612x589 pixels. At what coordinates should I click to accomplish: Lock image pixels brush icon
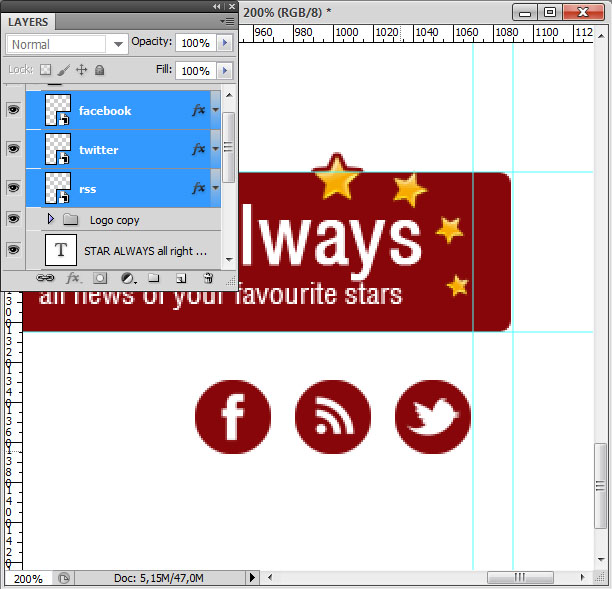click(64, 70)
